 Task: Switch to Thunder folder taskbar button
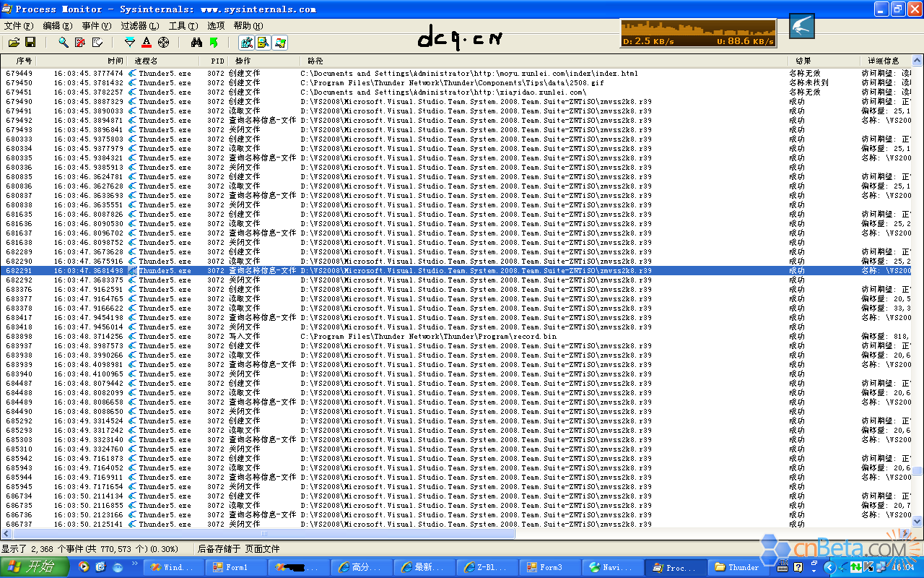(x=738, y=567)
